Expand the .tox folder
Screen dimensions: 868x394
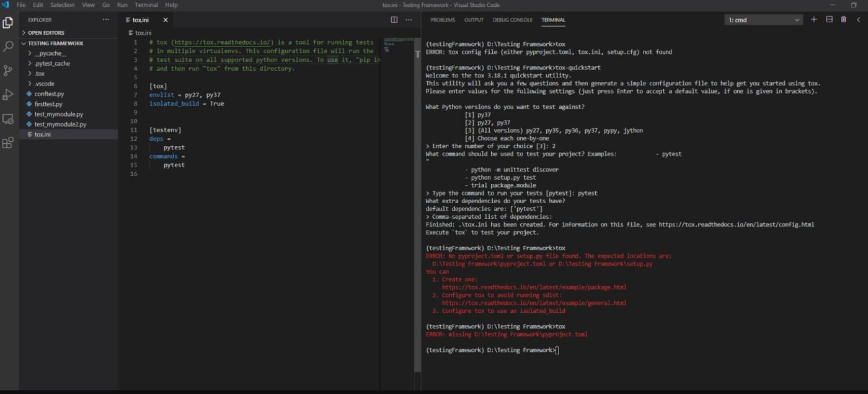pyautogui.click(x=68, y=74)
